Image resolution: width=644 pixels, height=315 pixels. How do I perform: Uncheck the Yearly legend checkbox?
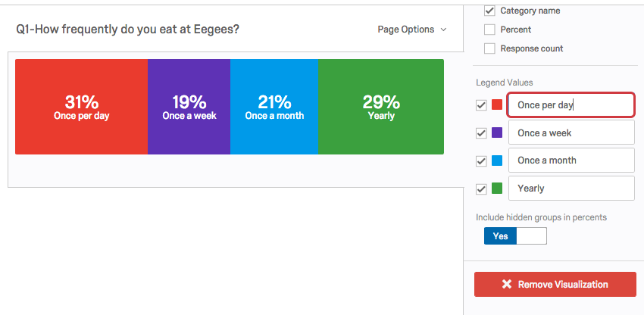tap(481, 189)
